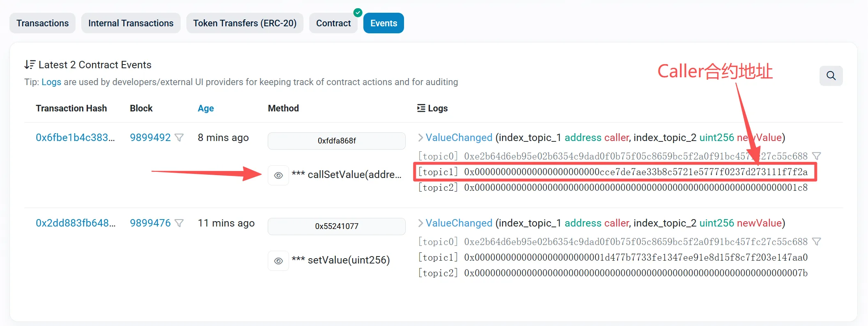This screenshot has height=326, width=868.
Task: Open the Internal Transactions tab
Action: (131, 23)
